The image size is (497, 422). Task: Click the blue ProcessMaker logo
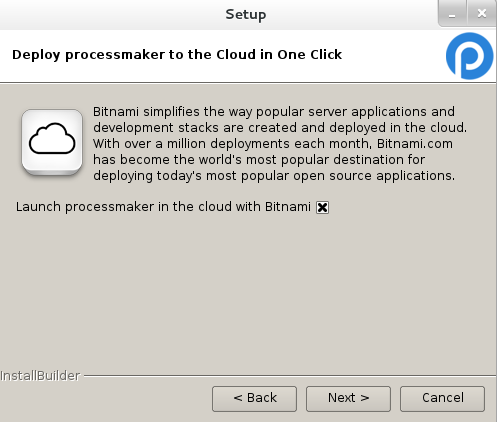tap(469, 56)
